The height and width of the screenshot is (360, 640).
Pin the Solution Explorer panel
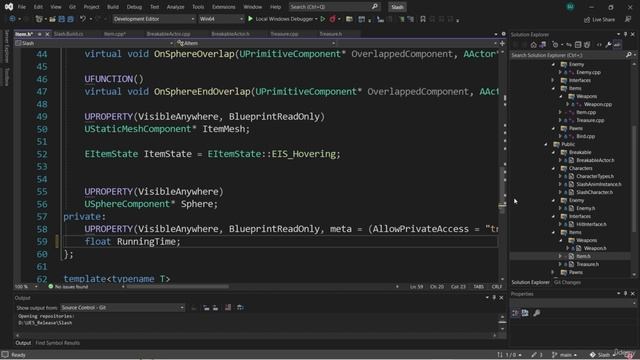point(625,34)
